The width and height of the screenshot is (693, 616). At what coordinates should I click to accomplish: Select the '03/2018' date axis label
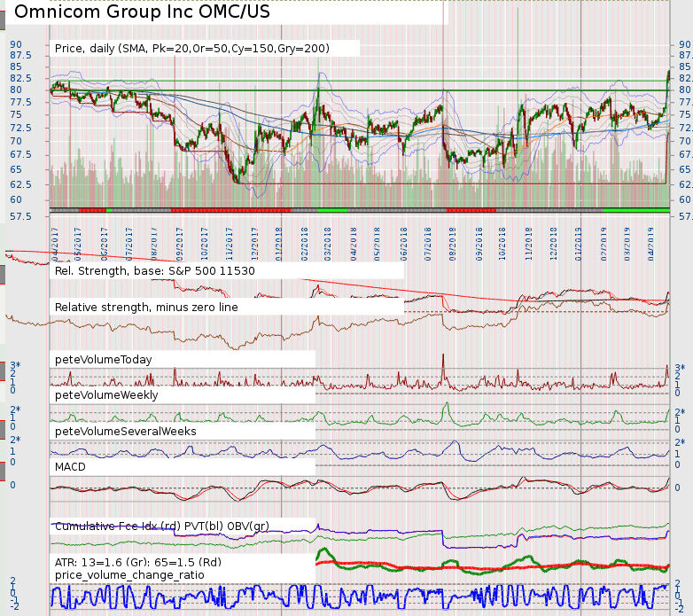pyautogui.click(x=328, y=244)
